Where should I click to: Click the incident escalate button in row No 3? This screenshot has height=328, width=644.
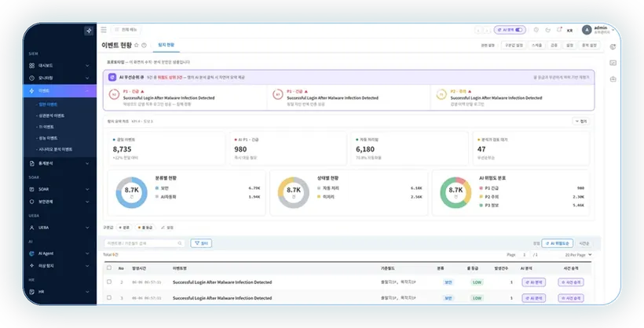[571, 298]
